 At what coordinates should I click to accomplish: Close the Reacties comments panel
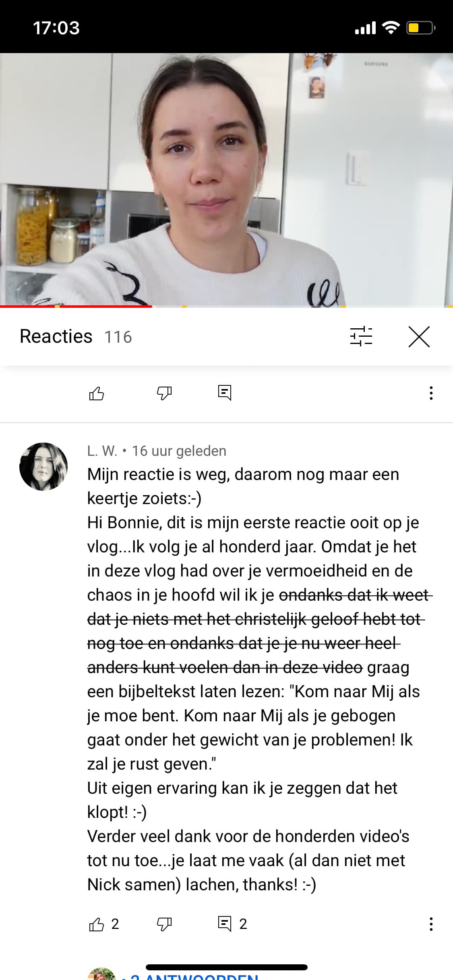point(419,336)
